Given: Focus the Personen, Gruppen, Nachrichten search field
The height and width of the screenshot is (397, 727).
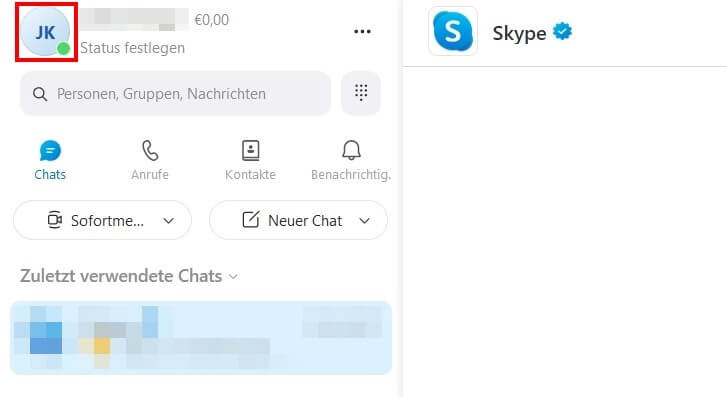Looking at the screenshot, I should point(175,94).
